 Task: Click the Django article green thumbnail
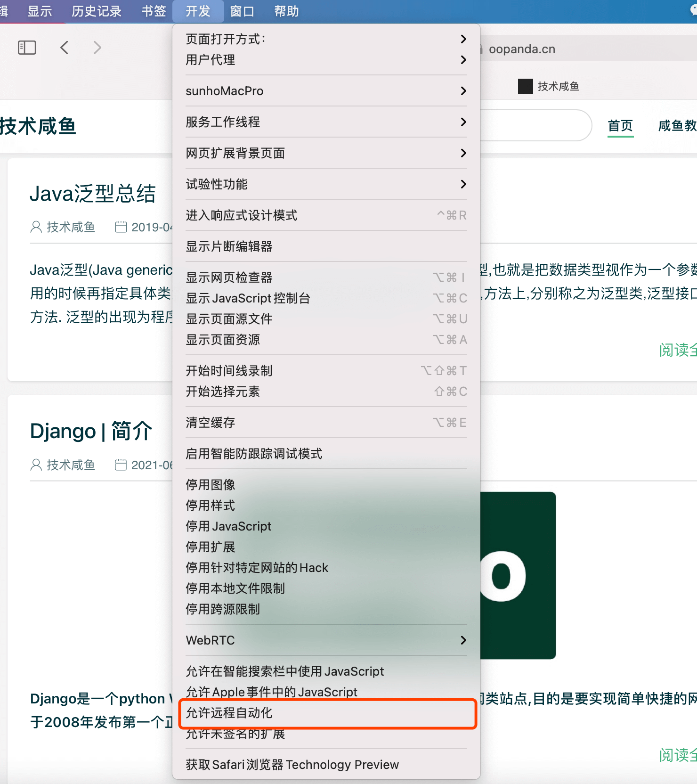(x=518, y=575)
